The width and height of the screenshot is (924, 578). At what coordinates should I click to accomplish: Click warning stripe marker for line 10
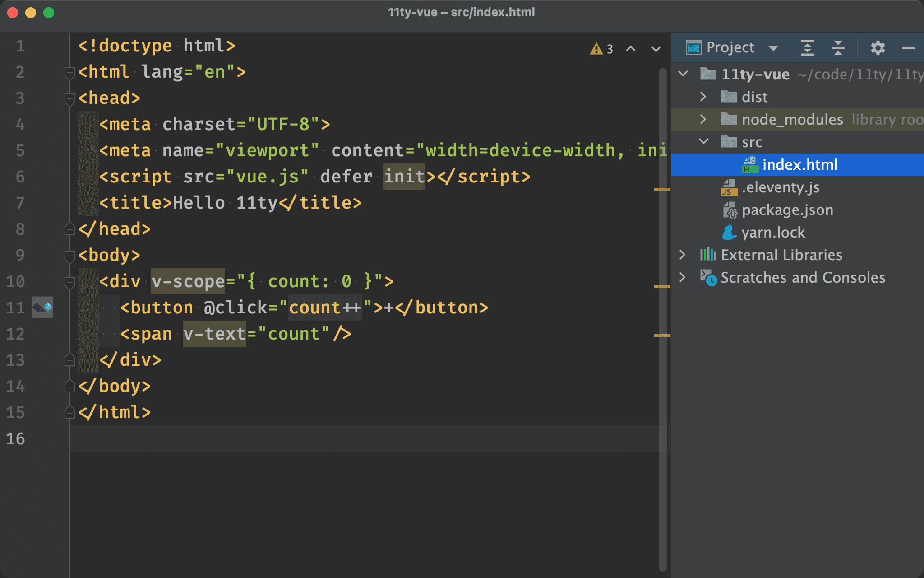pyautogui.click(x=662, y=286)
